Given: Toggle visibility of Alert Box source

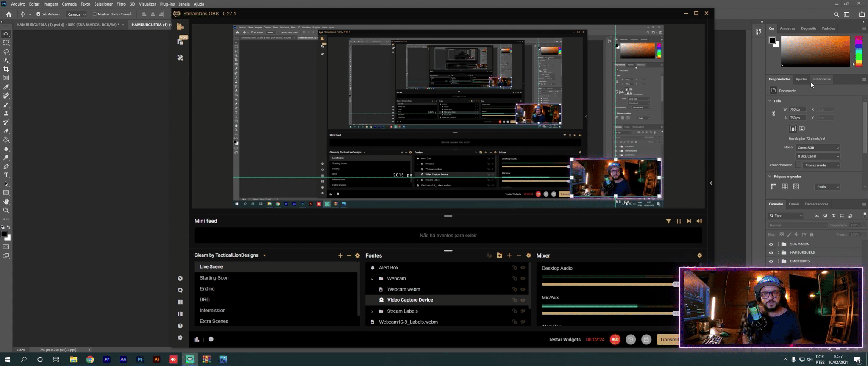Looking at the screenshot, I should 523,268.
